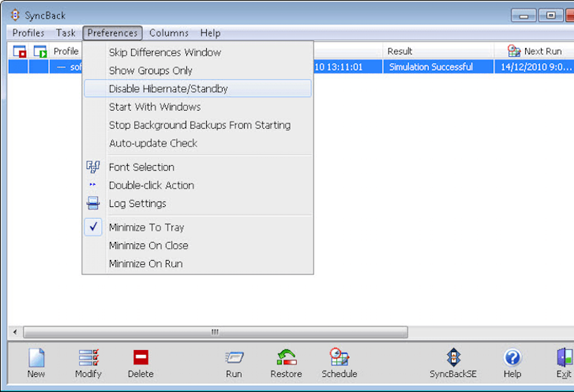Open Log Settings
This screenshot has width=574, height=392.
pyautogui.click(x=198, y=204)
